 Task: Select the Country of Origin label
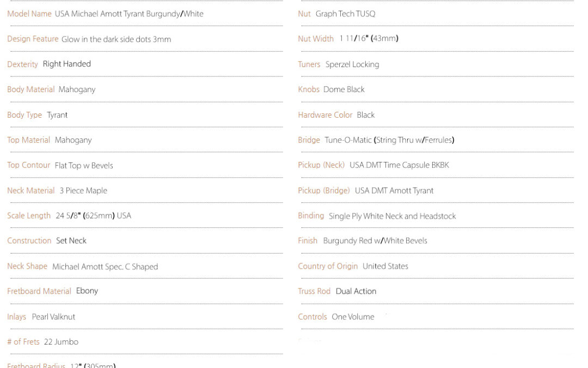(328, 266)
